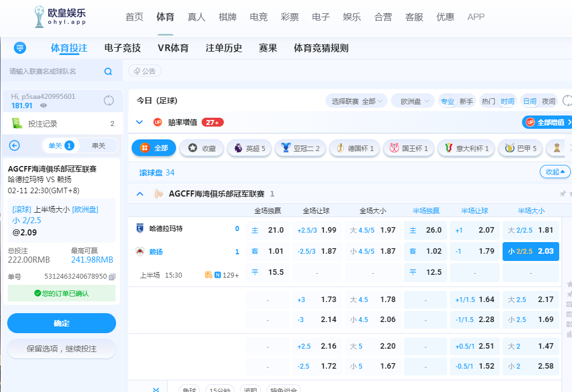Open the 欧洲盘 odds format dropdown
The width and height of the screenshot is (572, 392).
pos(414,101)
